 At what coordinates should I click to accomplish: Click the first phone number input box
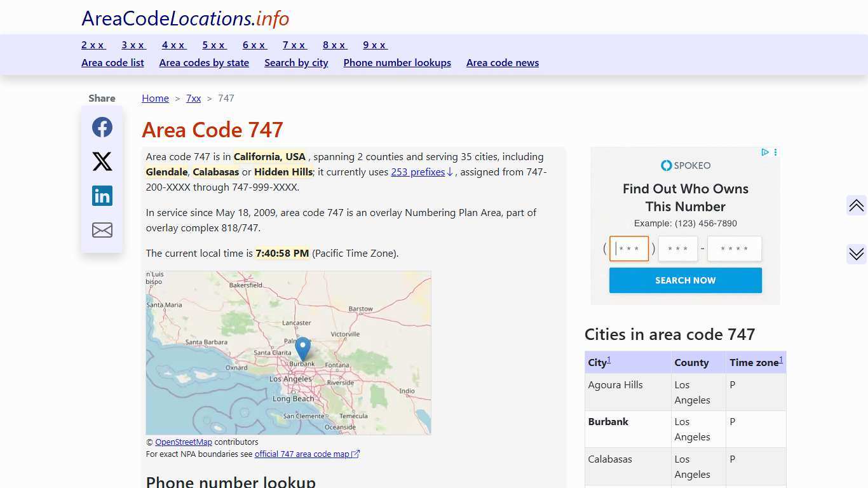pos(628,248)
